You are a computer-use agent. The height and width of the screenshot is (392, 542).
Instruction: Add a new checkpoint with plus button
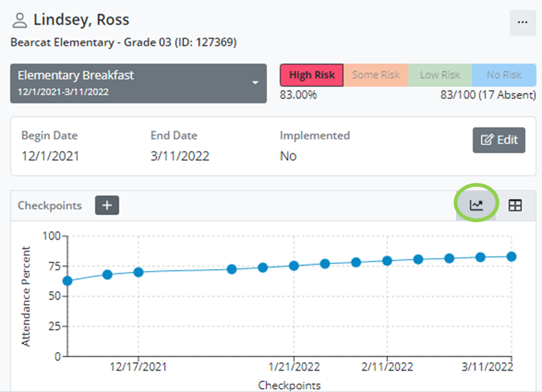click(x=107, y=205)
